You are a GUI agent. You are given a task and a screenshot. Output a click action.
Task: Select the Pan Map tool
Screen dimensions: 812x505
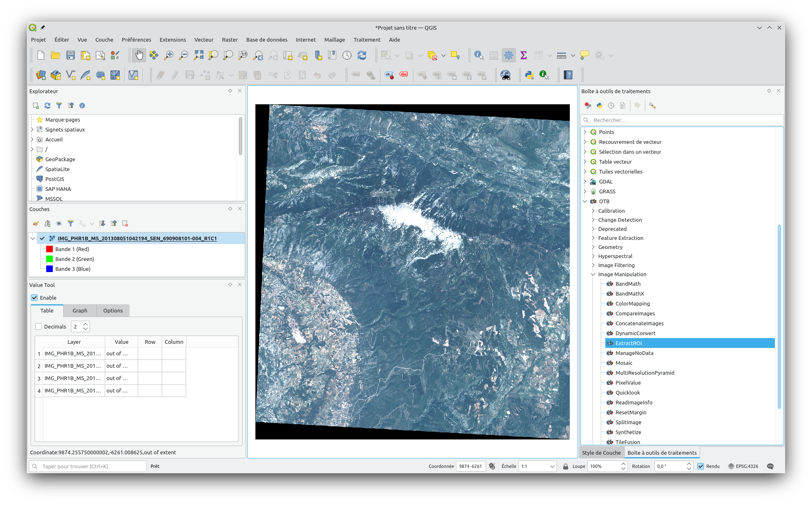139,54
